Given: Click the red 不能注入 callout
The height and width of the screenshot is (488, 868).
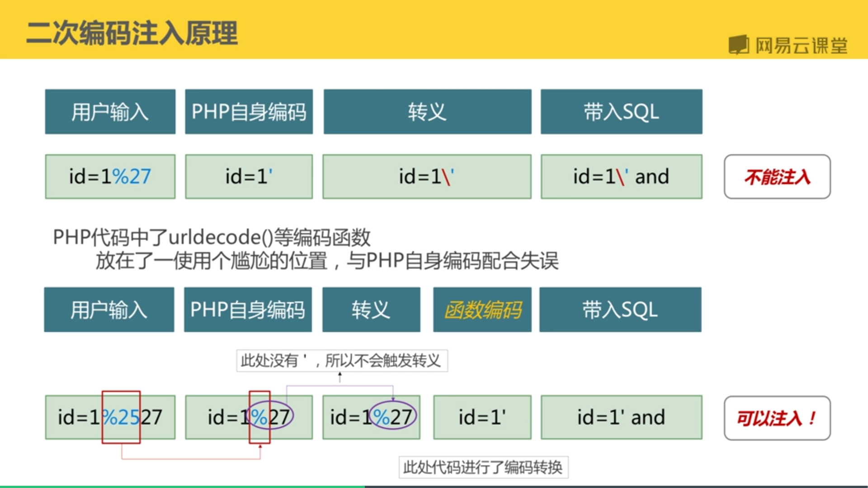Looking at the screenshot, I should point(777,177).
